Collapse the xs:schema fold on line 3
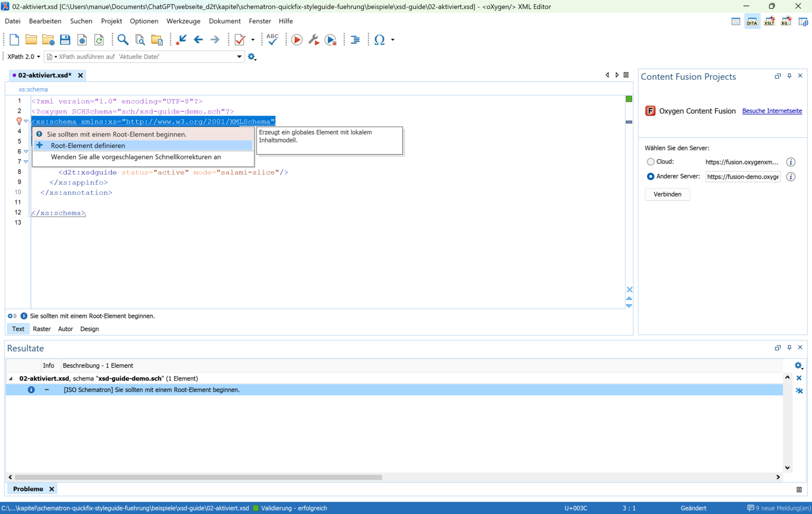The image size is (812, 514). tap(26, 121)
